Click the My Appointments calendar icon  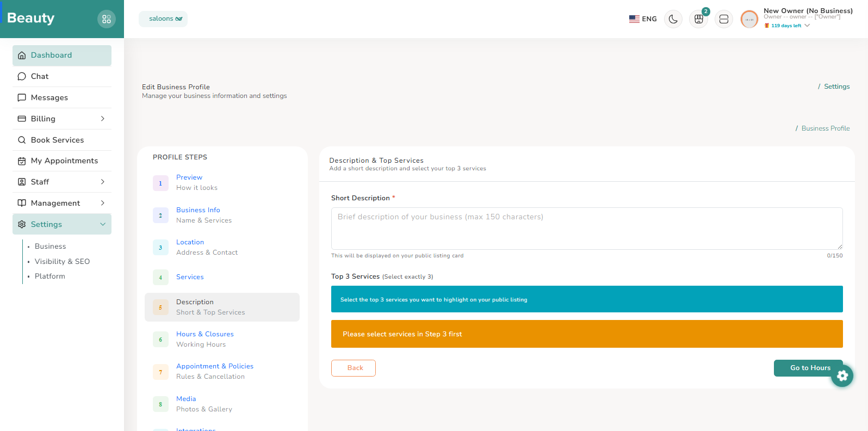[22, 161]
